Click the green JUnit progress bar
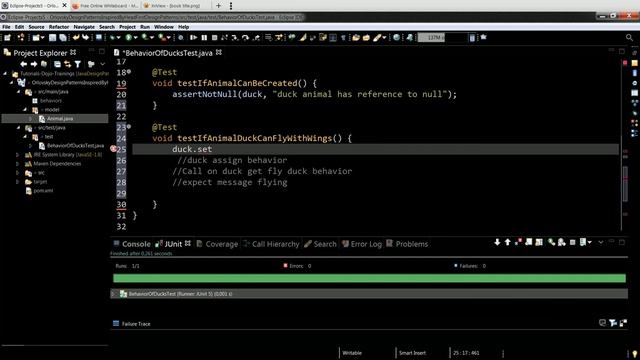 point(369,278)
